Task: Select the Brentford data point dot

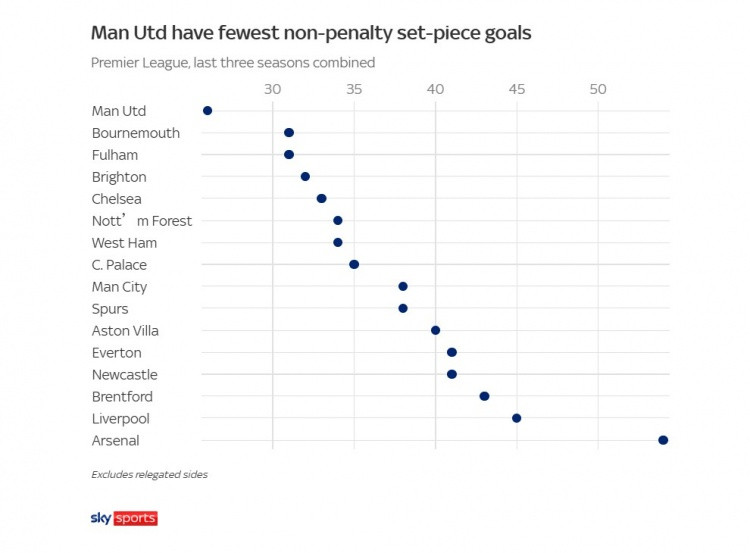Action: click(484, 396)
